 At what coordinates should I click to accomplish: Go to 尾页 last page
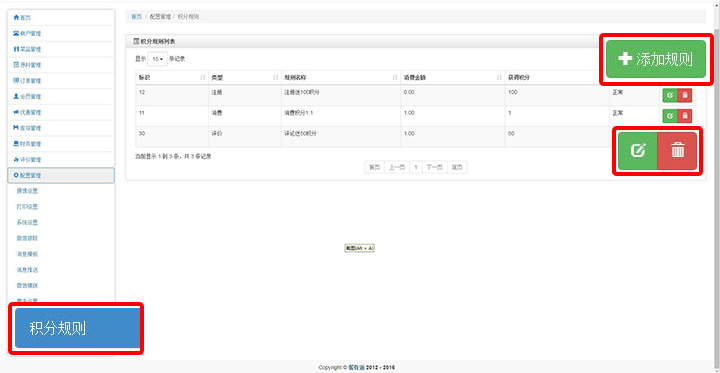457,167
